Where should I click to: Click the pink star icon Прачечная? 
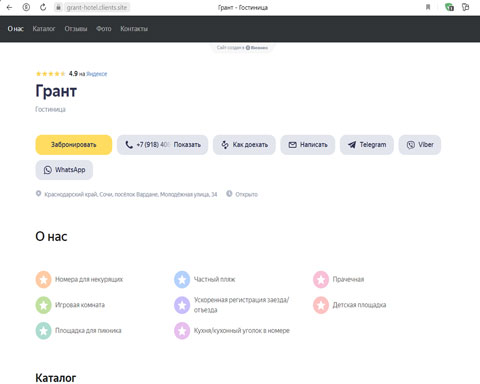[x=321, y=279]
